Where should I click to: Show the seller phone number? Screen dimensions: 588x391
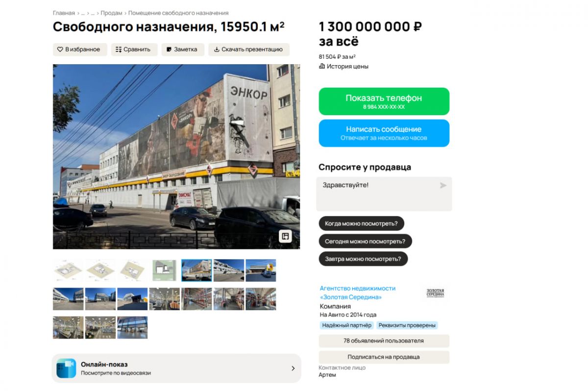coord(384,101)
